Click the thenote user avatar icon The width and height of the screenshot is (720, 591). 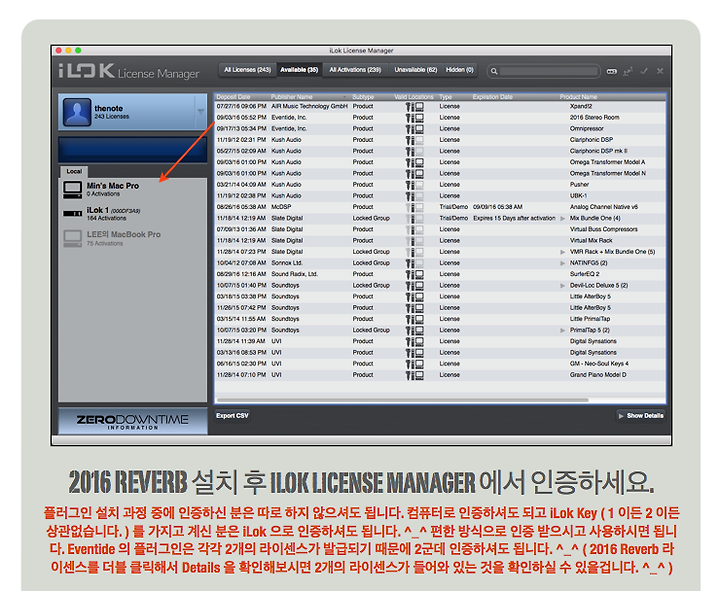click(x=77, y=112)
